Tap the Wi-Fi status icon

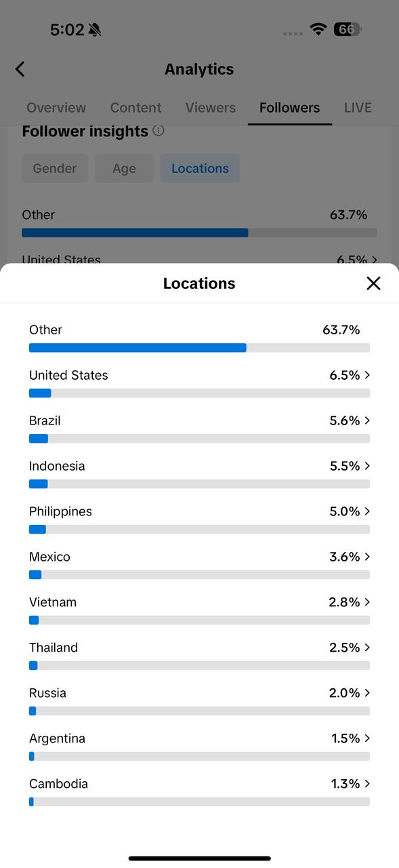point(318,29)
